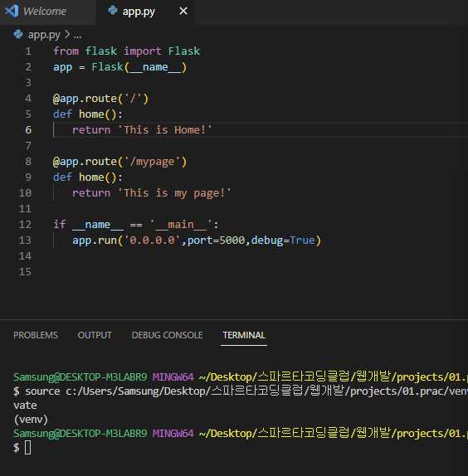Close the app.py editor tab
The width and height of the screenshot is (468, 476).
tap(183, 12)
